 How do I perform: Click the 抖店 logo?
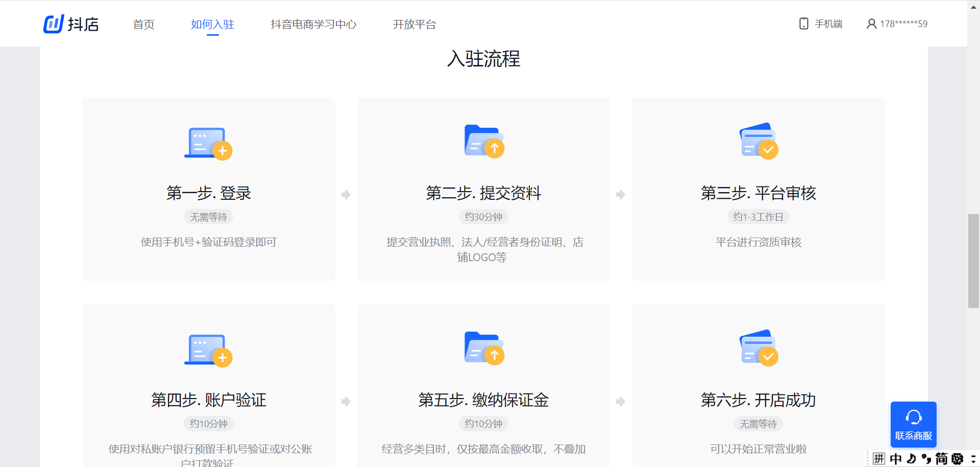click(x=71, y=24)
